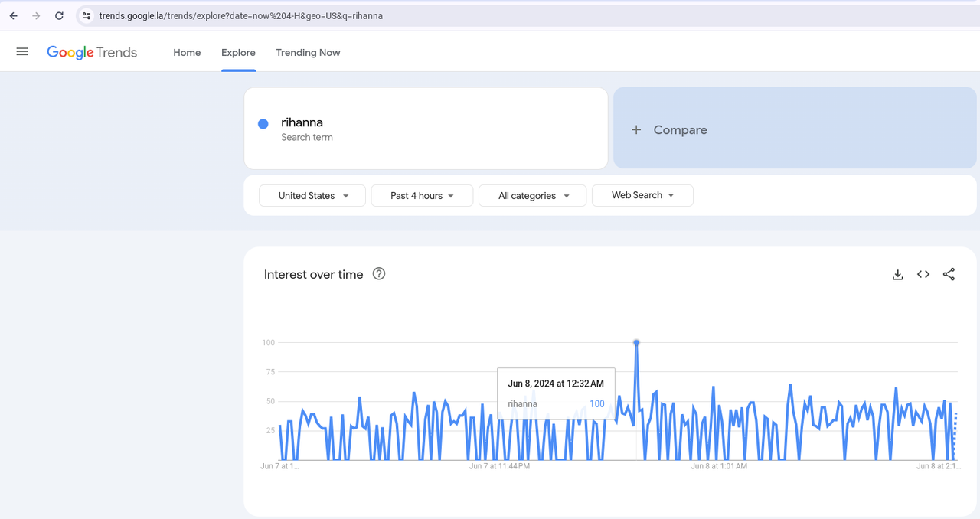Open the Trending Now tab
980x519 pixels.
coord(308,52)
